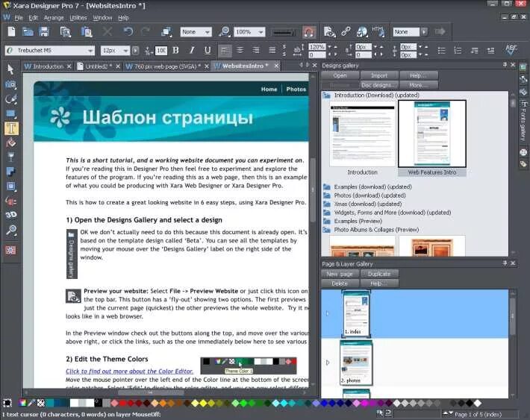Open the Utilities menu
530x420 pixels.
pyautogui.click(x=78, y=18)
